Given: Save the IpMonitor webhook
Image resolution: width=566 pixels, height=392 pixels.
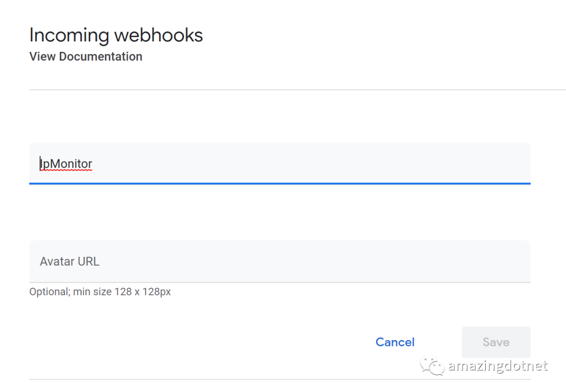Looking at the screenshot, I should (496, 342).
